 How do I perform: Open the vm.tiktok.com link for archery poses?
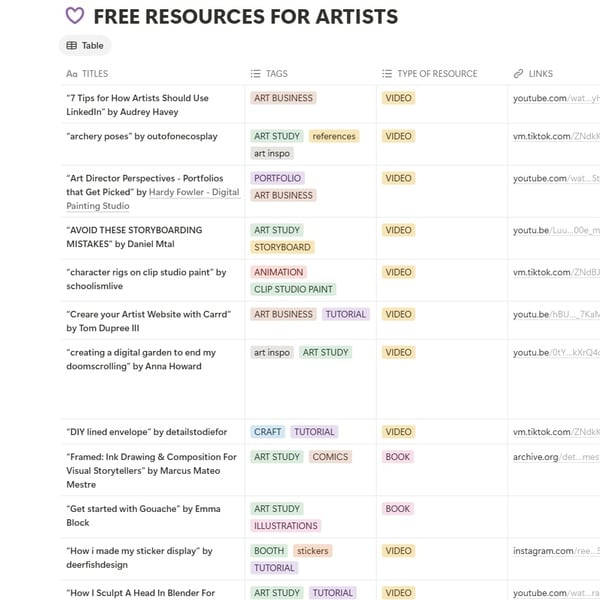click(556, 137)
